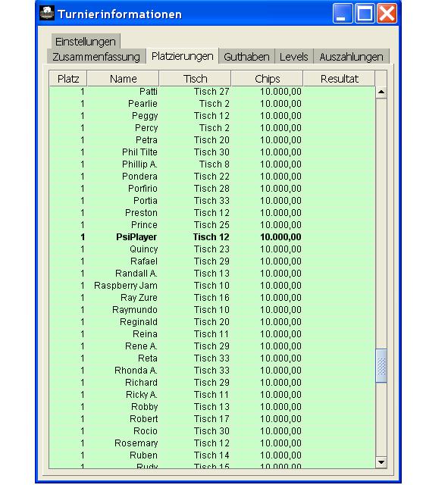Select player name Peggy

pyautogui.click(x=145, y=116)
